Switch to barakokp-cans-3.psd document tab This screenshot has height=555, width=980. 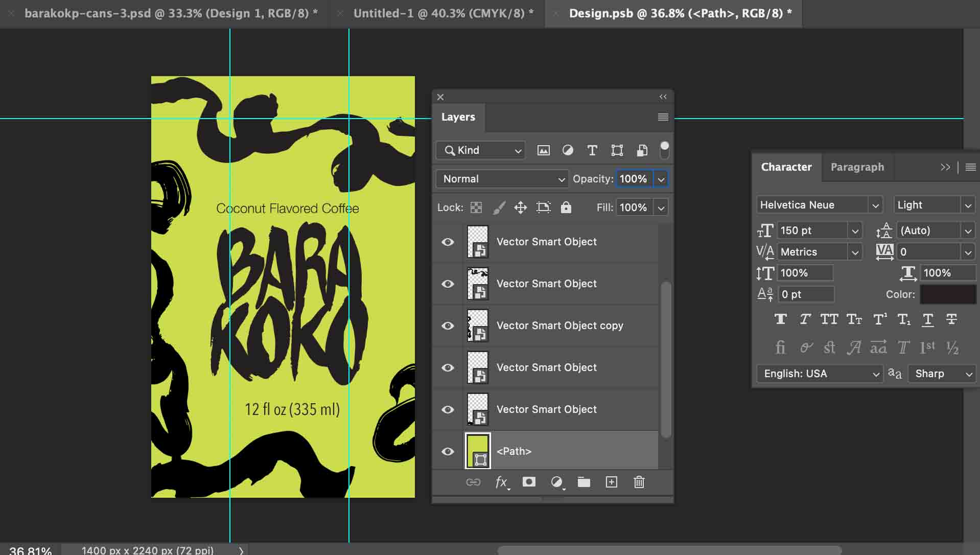click(x=171, y=13)
